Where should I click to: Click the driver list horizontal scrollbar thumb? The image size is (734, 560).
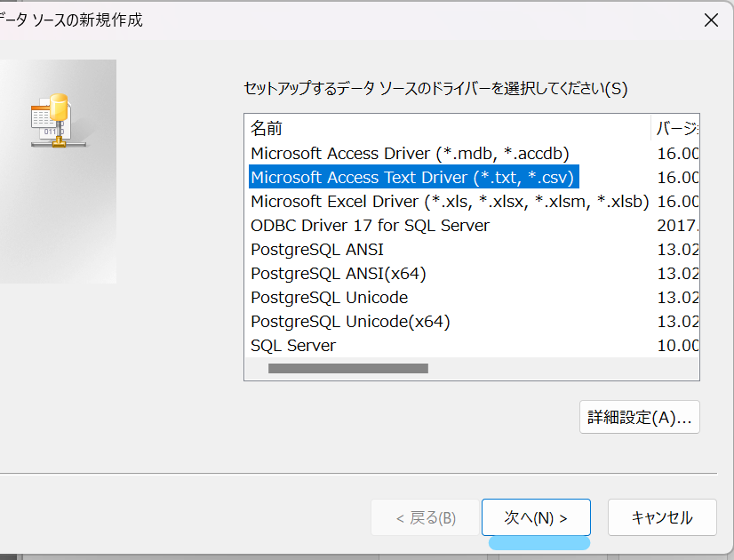click(347, 369)
